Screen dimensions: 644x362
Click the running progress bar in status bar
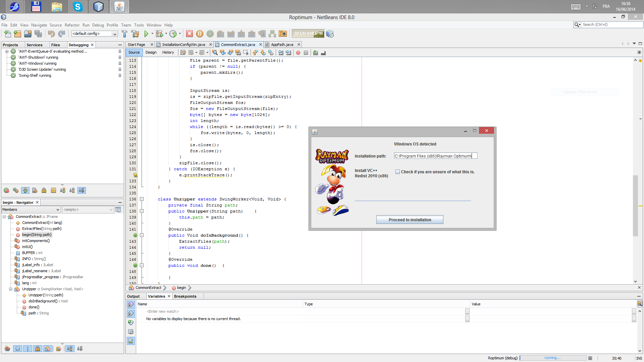[x=553, y=358]
